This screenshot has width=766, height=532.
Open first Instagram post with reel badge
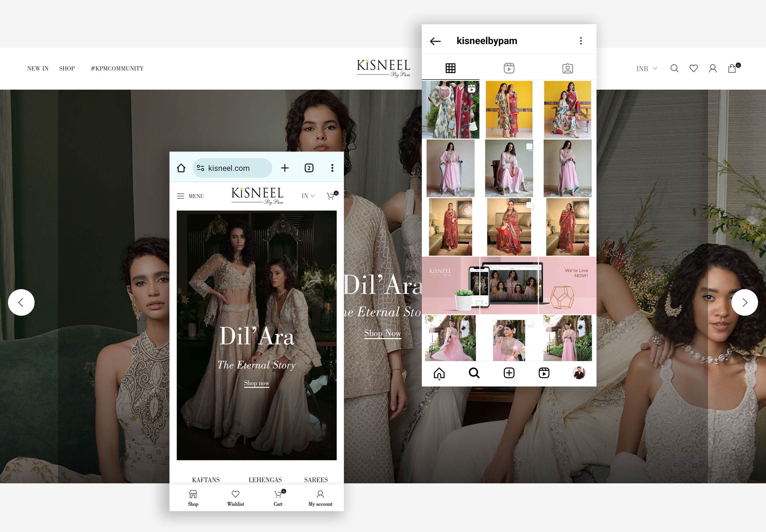[x=451, y=110]
